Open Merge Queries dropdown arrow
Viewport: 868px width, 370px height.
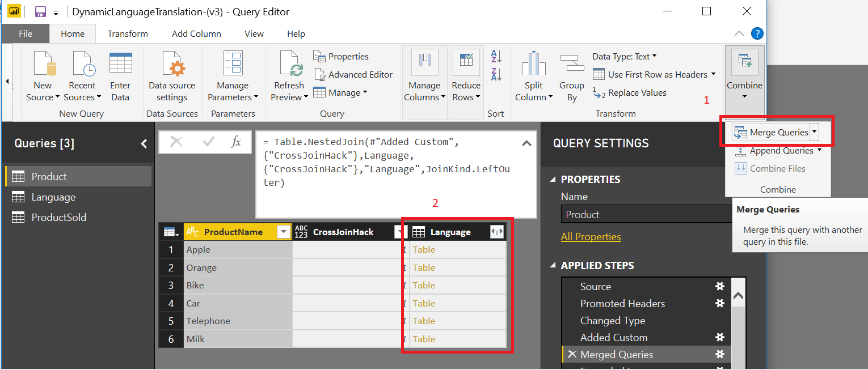815,132
